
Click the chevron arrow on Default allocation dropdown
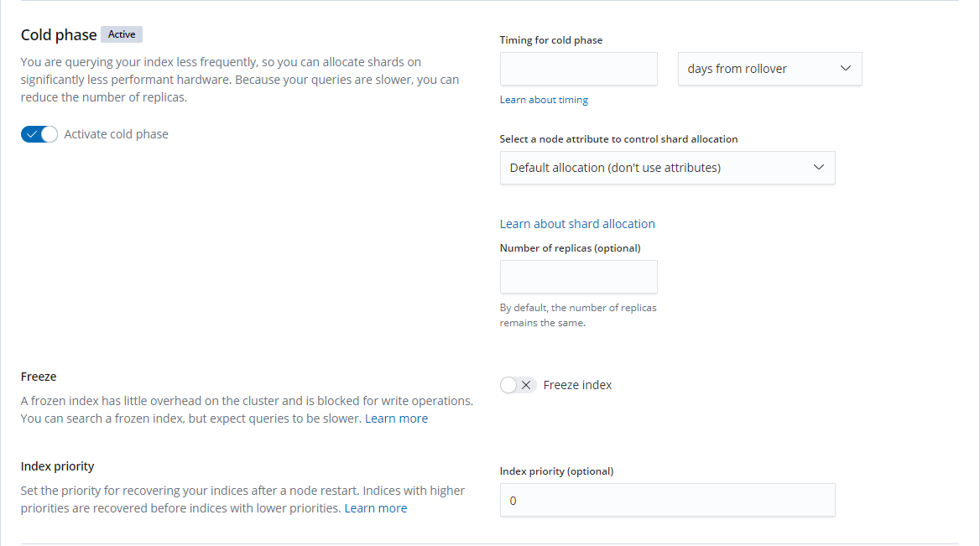click(819, 168)
